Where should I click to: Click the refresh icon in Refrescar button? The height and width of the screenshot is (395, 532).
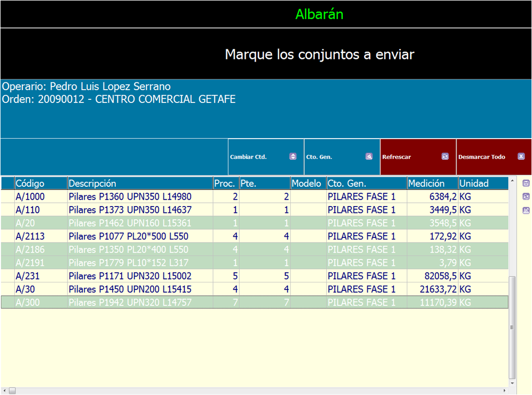coord(445,157)
